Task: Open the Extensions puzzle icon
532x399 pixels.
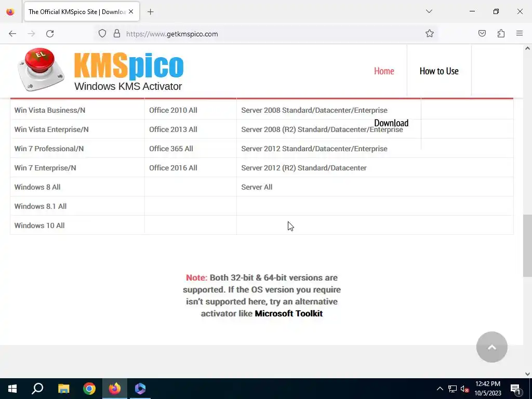Action: pyautogui.click(x=501, y=34)
